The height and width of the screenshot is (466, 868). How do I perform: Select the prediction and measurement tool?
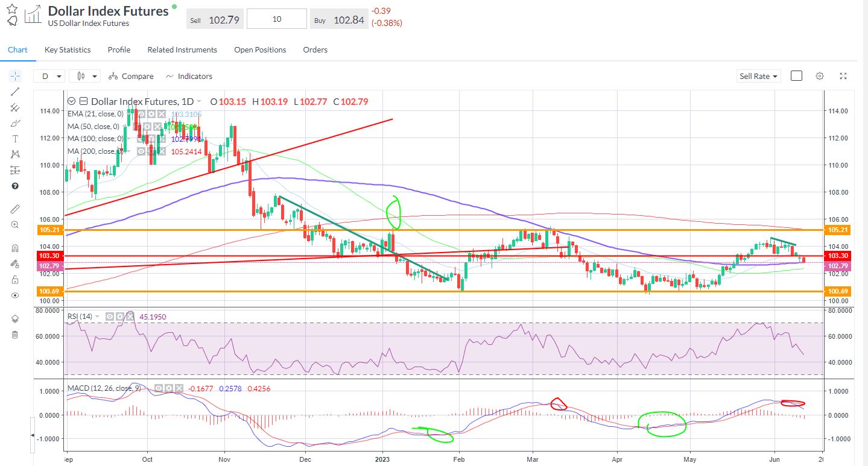15,171
